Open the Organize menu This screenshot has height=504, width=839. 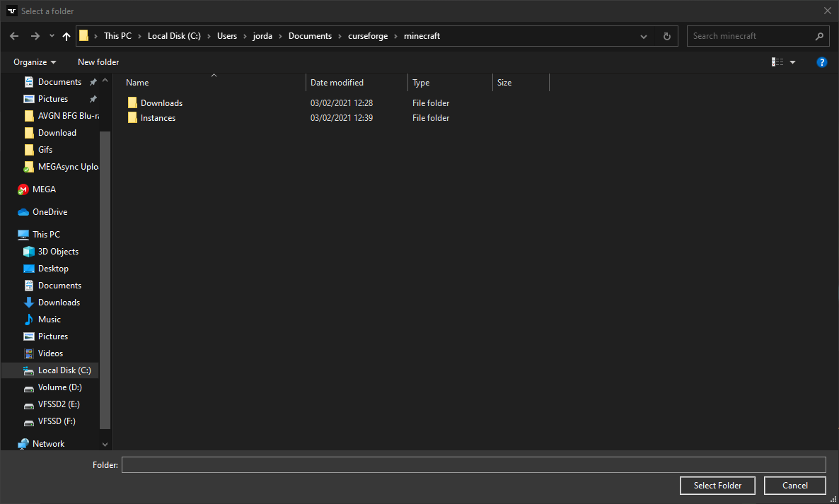(x=35, y=62)
